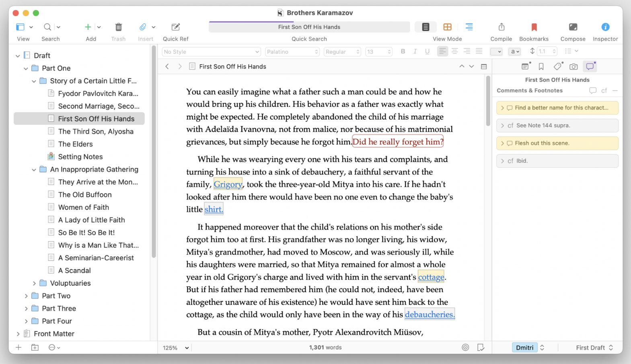The height and width of the screenshot is (364, 631).
Task: Expand the Part Two folder
Action: coord(26,296)
